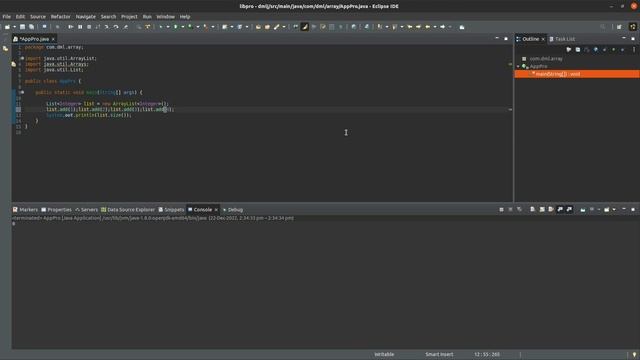
Task: Toggle the Mark Occurrences highlighter icon
Action: click(x=304, y=27)
